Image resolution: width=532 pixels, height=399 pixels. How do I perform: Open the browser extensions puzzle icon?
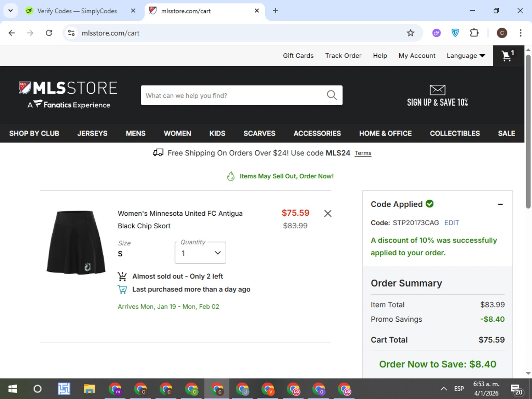click(x=474, y=33)
